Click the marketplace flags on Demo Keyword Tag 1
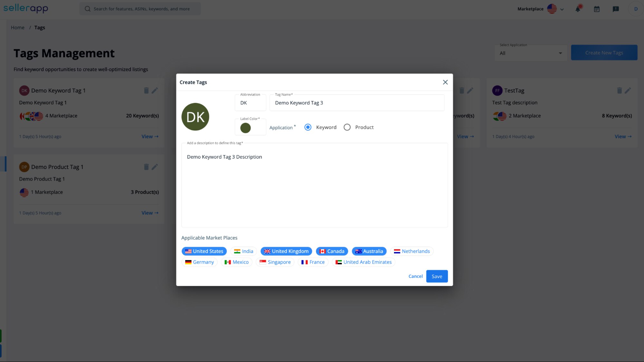 [31, 116]
